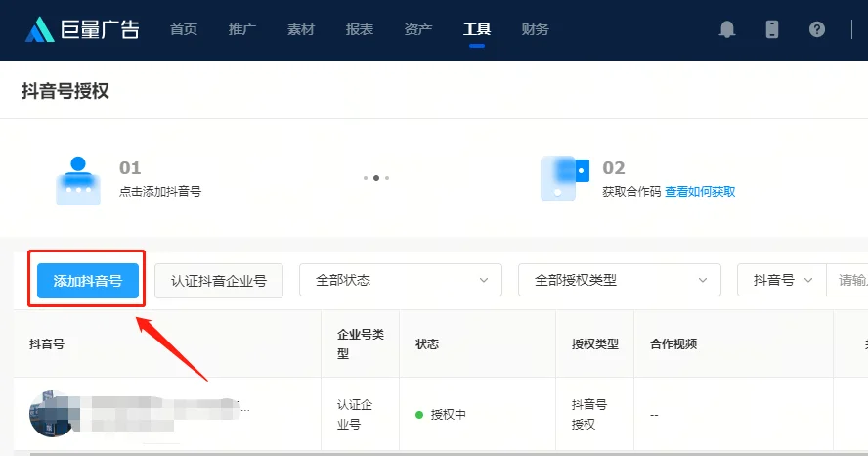The image size is (868, 456).
Task: Select the 财务 menu item
Action: (x=536, y=29)
